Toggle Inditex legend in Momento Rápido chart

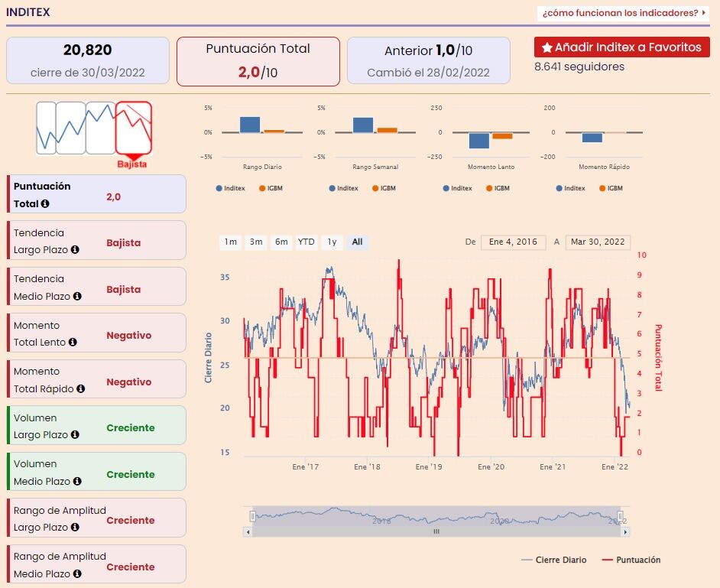tap(570, 188)
